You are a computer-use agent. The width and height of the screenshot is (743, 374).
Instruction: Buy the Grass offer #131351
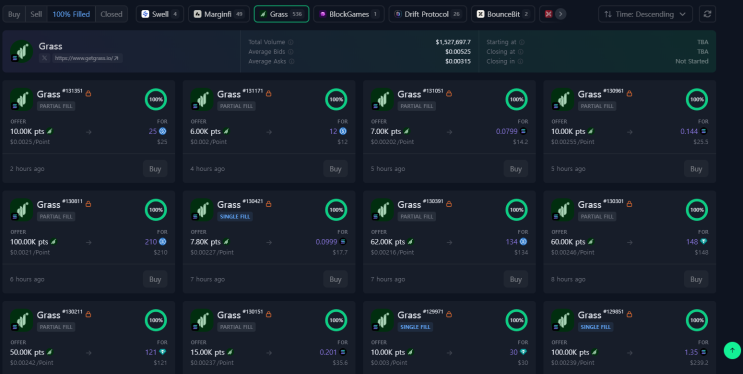(155, 169)
